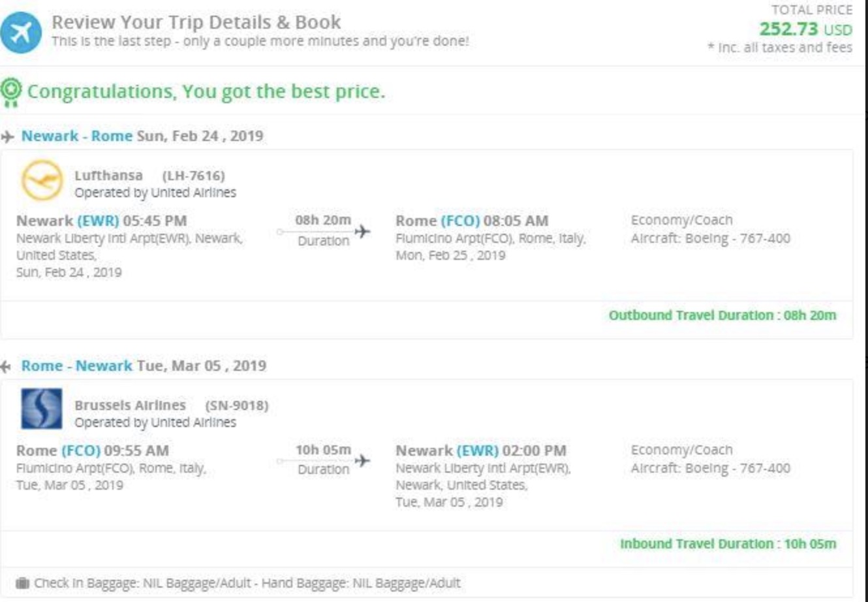Click the Check In Baggage information line

point(247,583)
